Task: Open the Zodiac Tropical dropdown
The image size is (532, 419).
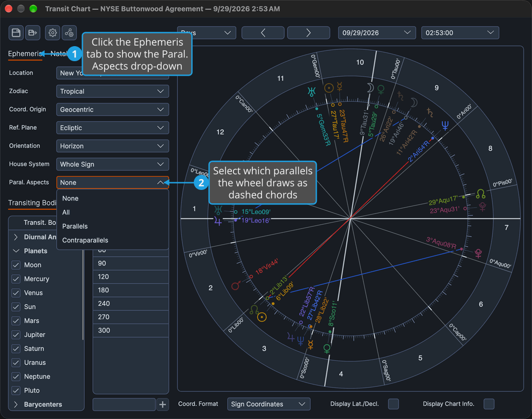Action: [113, 91]
